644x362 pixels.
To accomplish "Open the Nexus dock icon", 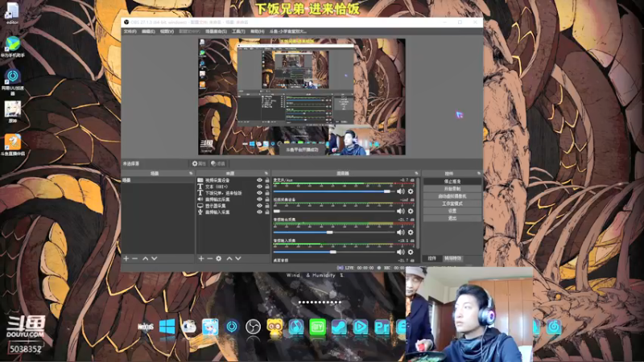I will coord(146,327).
